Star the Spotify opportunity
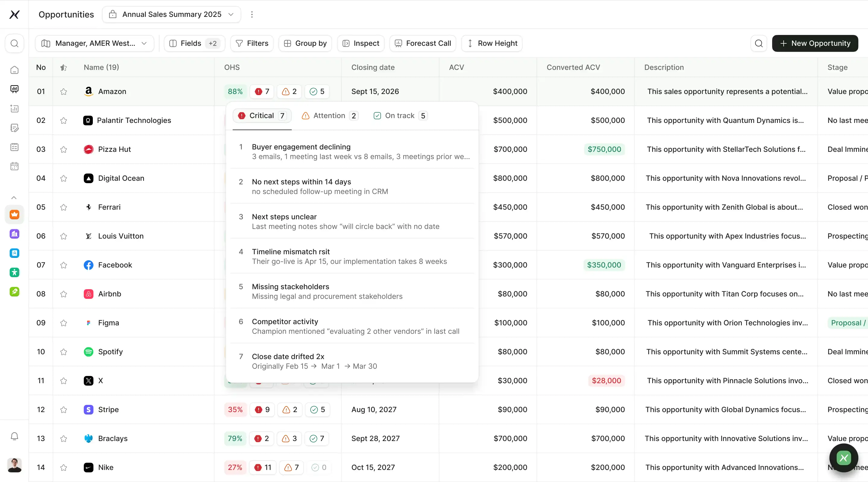This screenshot has width=868, height=482. point(63,352)
